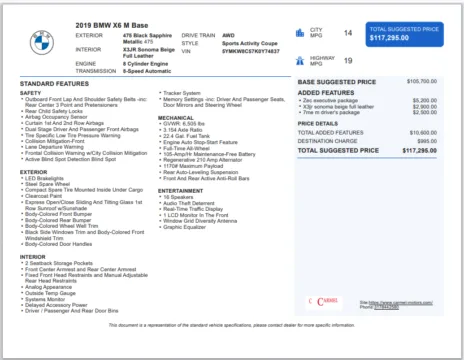This screenshot has width=464, height=360.
Task: Click '7me m driver's package' line
Action: tap(331, 112)
